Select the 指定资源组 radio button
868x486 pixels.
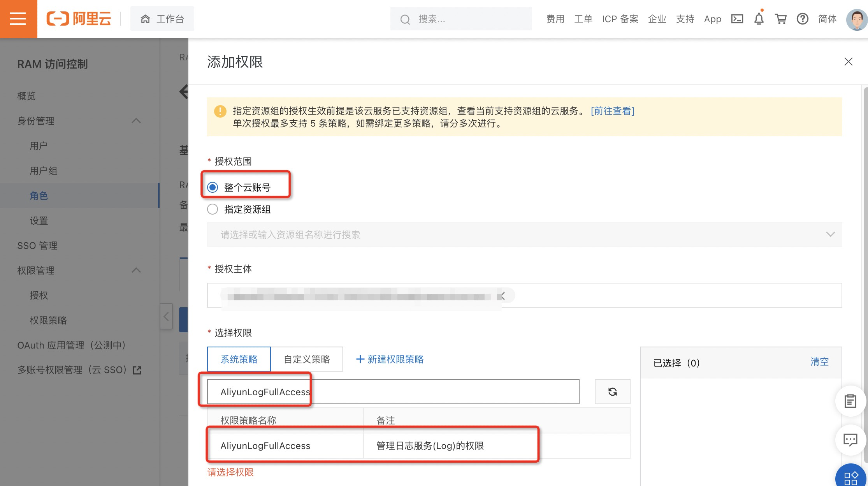[213, 210]
